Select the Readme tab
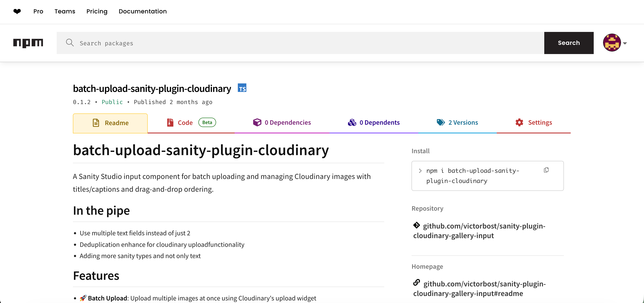The image size is (644, 303). [110, 123]
